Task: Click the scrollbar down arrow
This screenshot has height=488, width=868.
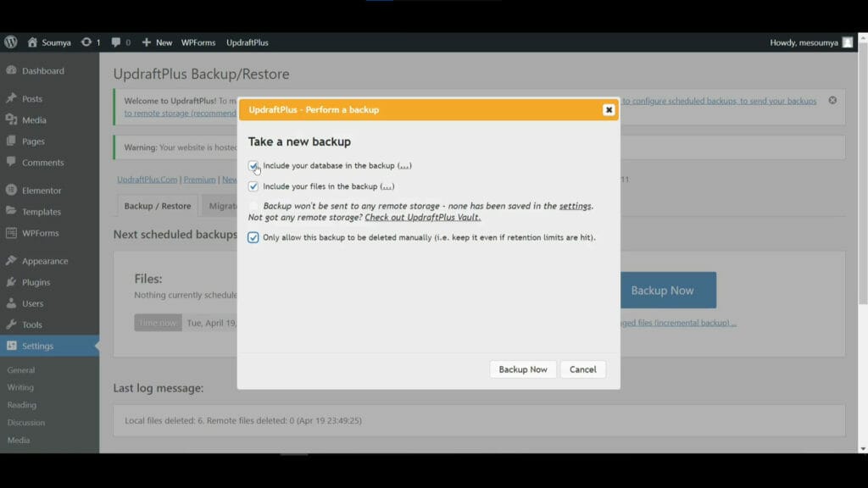Action: [863, 449]
